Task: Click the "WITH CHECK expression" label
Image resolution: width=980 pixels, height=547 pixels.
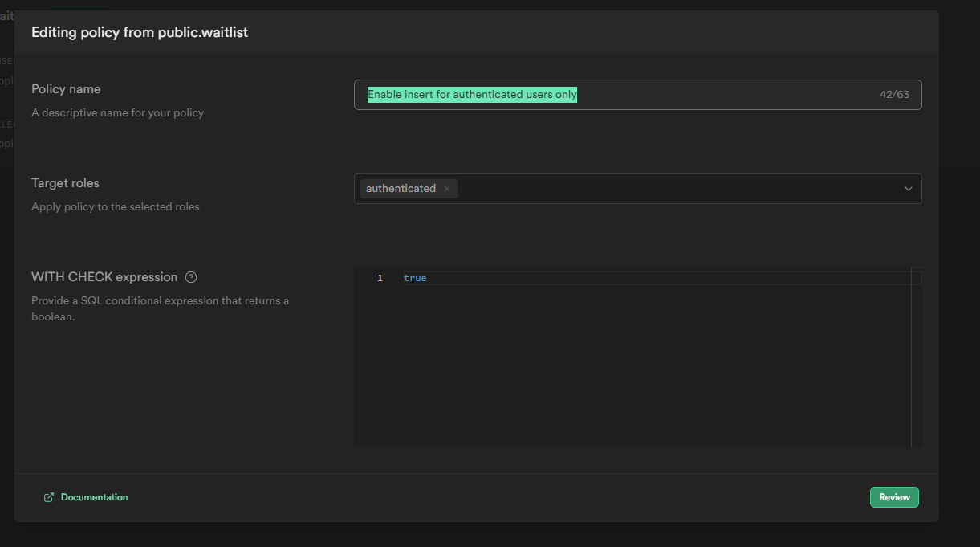Action: (x=104, y=277)
